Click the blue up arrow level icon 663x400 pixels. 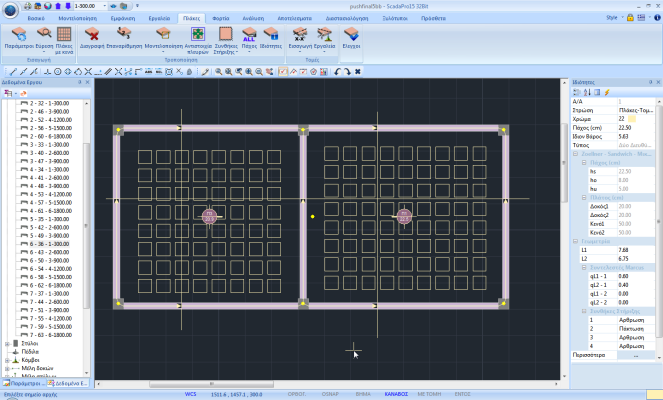58,6
